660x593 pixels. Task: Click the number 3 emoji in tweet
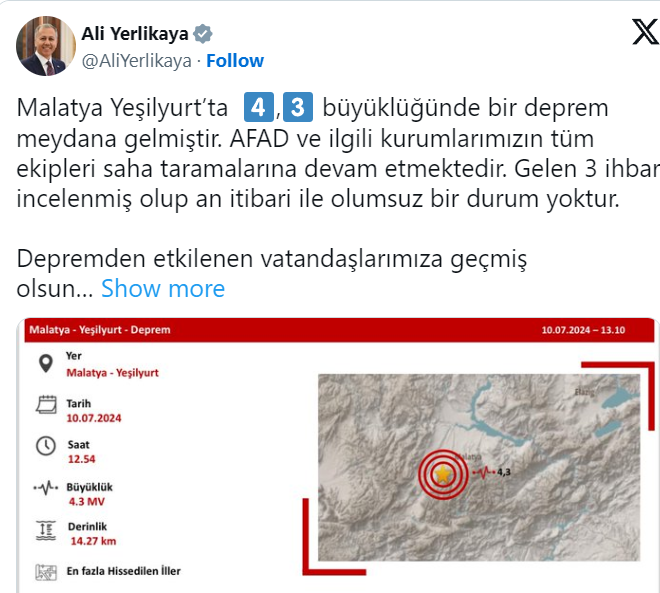[298, 107]
